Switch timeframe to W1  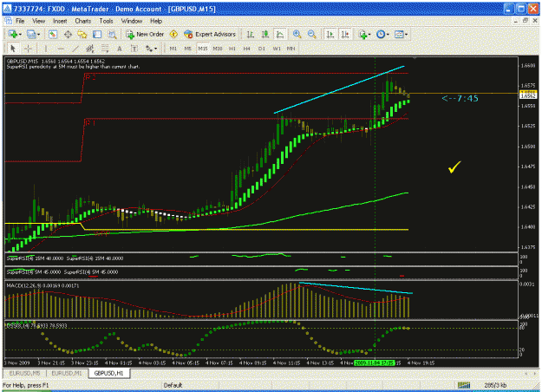[277, 49]
